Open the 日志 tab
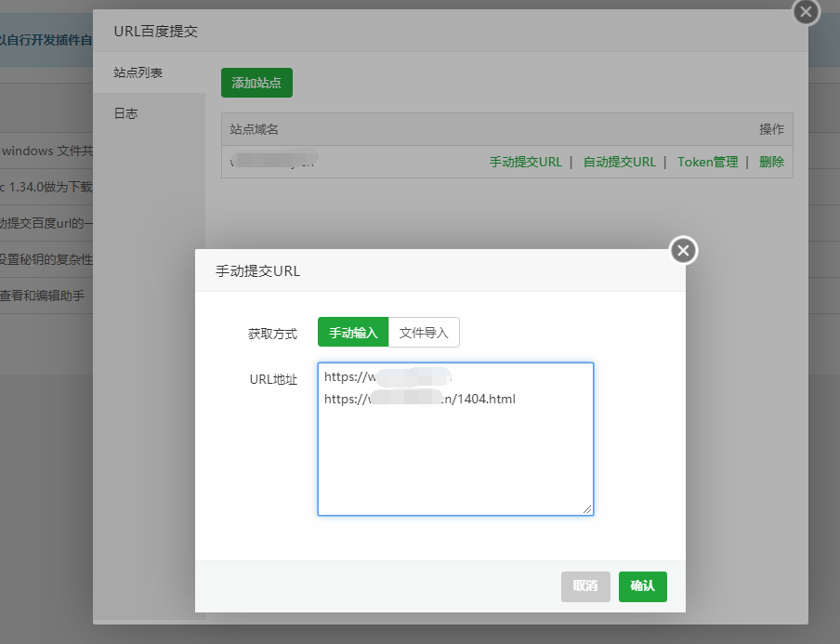The height and width of the screenshot is (644, 840). click(149, 113)
